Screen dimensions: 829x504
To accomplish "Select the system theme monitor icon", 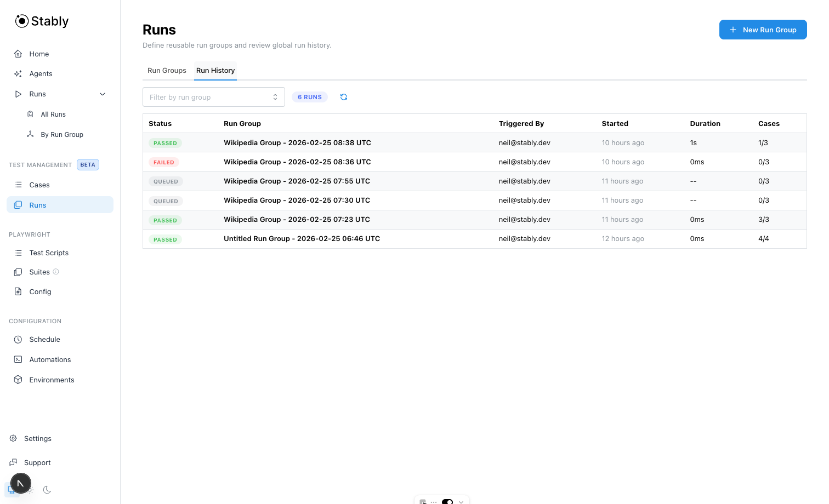I will (11, 490).
